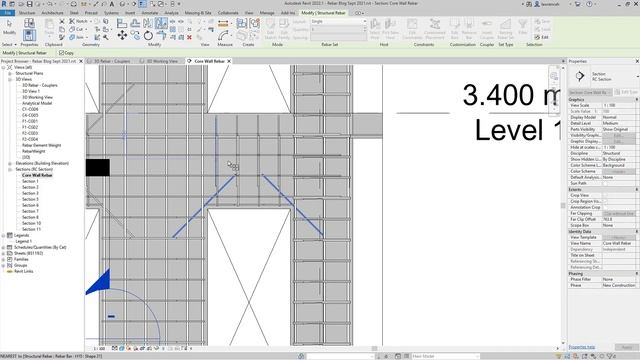Screen dimensions: 640x360
Task: Collapse the Sections (RC Section) node
Action: pyautogui.click(x=10, y=169)
